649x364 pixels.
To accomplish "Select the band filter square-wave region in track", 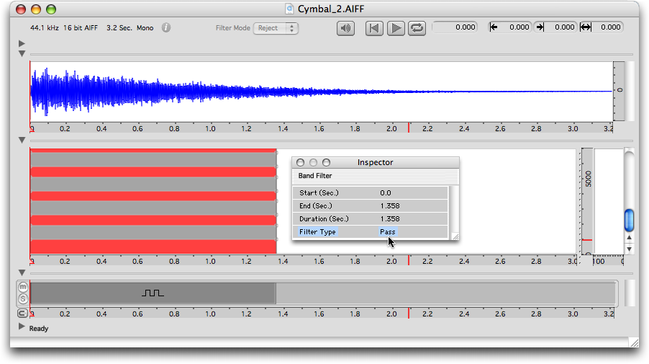I will 153,293.
